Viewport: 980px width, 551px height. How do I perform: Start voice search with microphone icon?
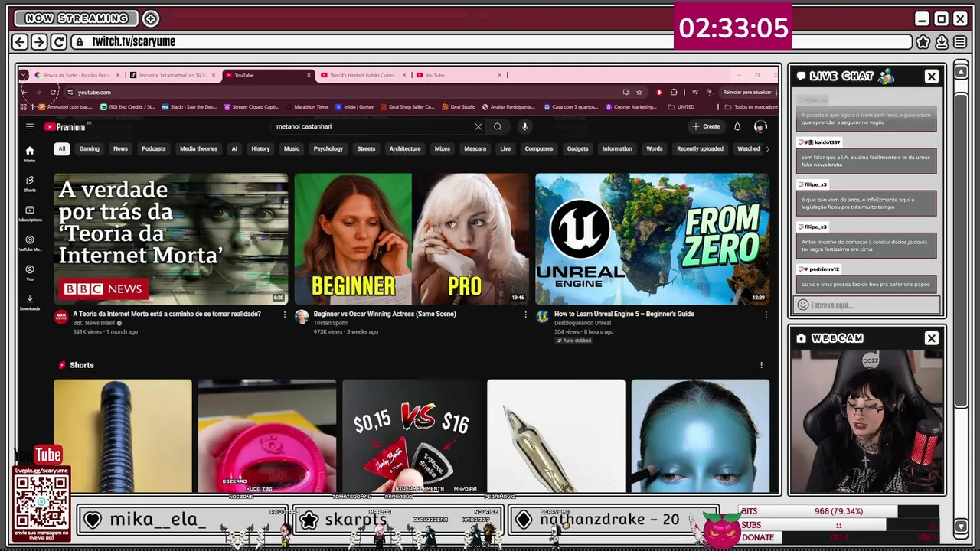click(x=524, y=127)
